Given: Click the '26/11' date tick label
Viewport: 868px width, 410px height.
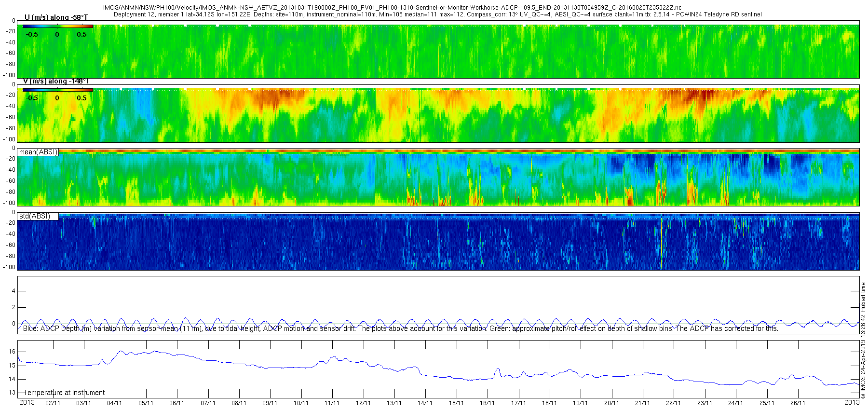Looking at the screenshot, I should click(798, 403).
